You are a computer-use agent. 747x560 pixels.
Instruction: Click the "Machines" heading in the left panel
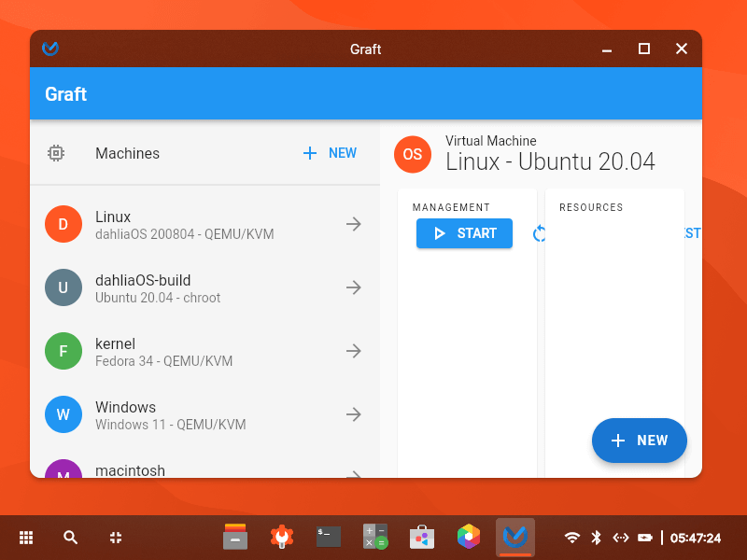click(127, 153)
